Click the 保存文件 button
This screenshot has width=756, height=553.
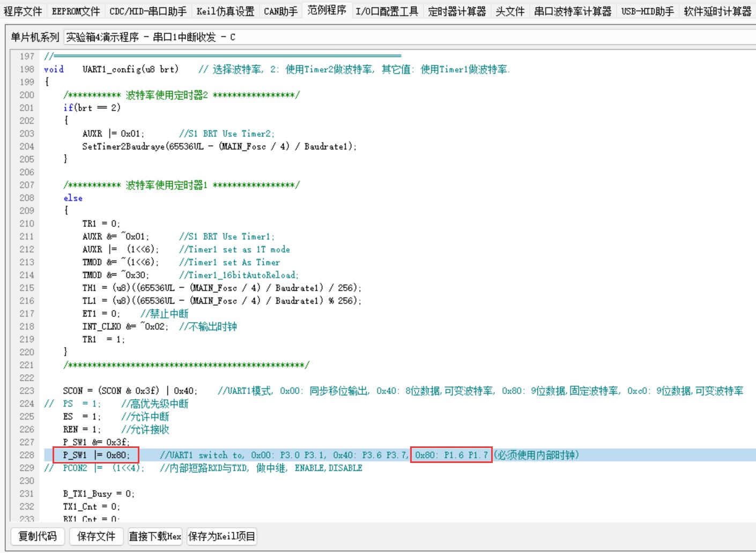point(96,536)
